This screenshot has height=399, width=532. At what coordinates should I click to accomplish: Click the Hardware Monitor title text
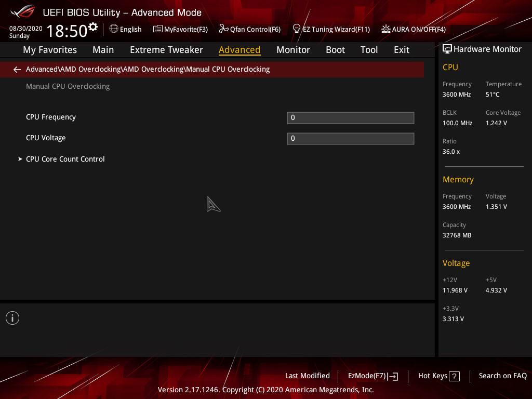click(487, 49)
